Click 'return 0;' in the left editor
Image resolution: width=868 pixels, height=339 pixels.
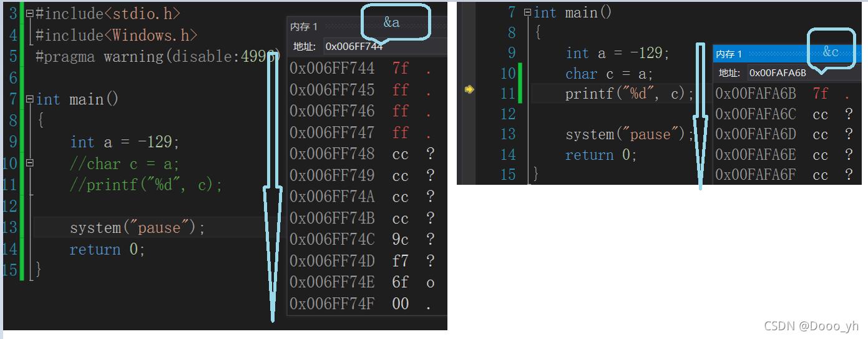[107, 250]
